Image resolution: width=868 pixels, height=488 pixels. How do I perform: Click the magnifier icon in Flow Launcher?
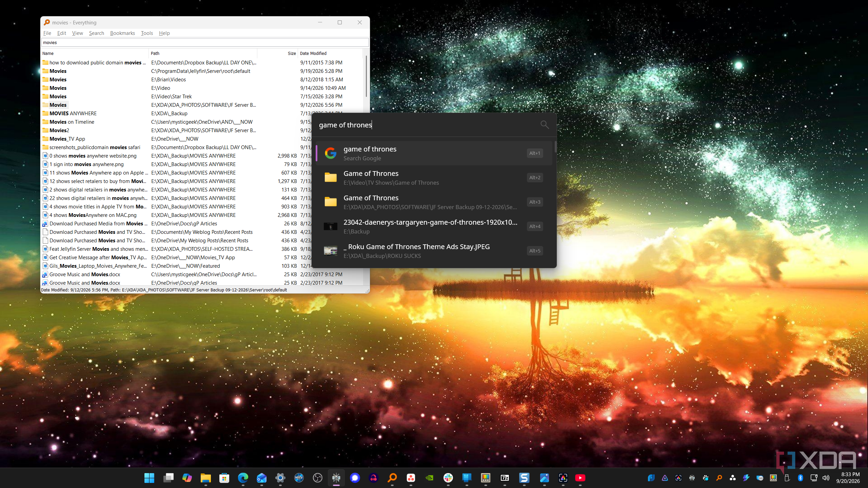[545, 125]
